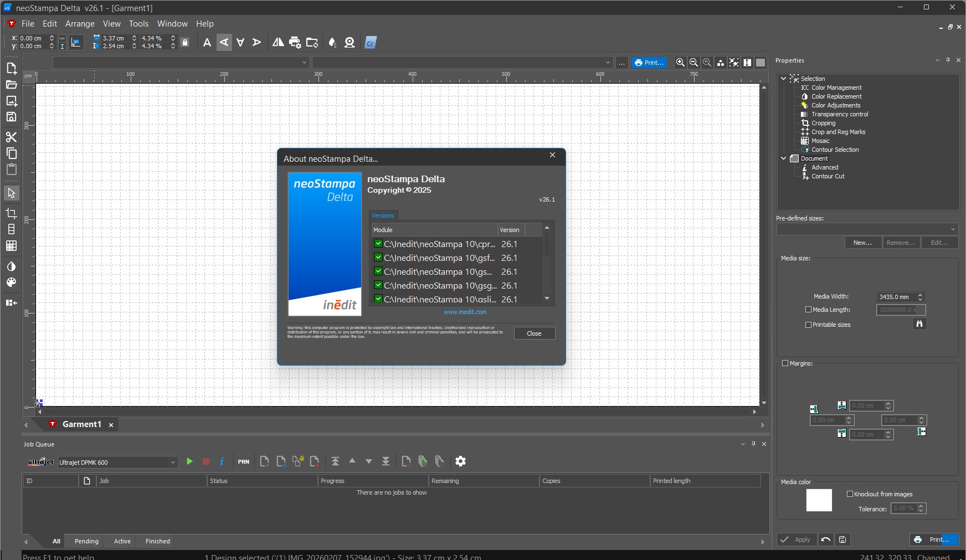
Task: Select the crop tool in left sidebar
Action: coord(12,213)
